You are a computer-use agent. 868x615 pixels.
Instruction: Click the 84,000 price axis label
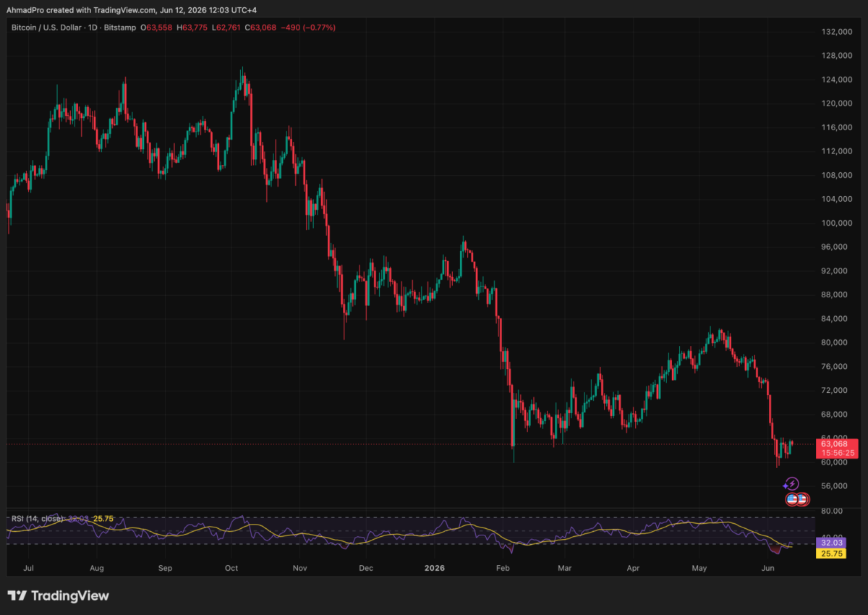point(834,318)
